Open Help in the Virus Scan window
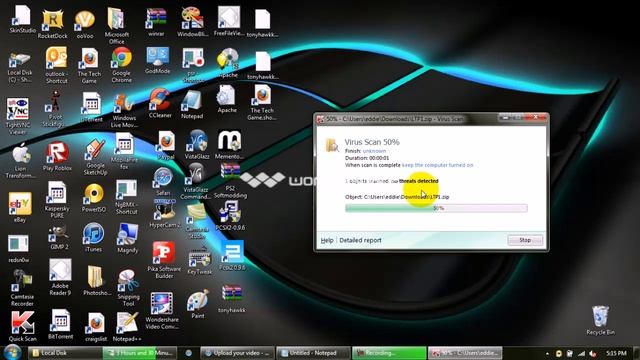The image size is (640, 360). [x=327, y=240]
